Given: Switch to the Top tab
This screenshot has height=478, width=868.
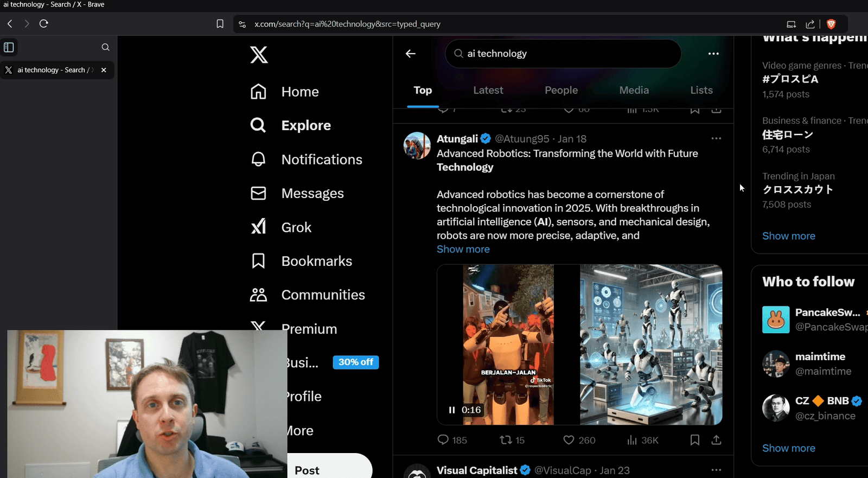Looking at the screenshot, I should click(423, 91).
